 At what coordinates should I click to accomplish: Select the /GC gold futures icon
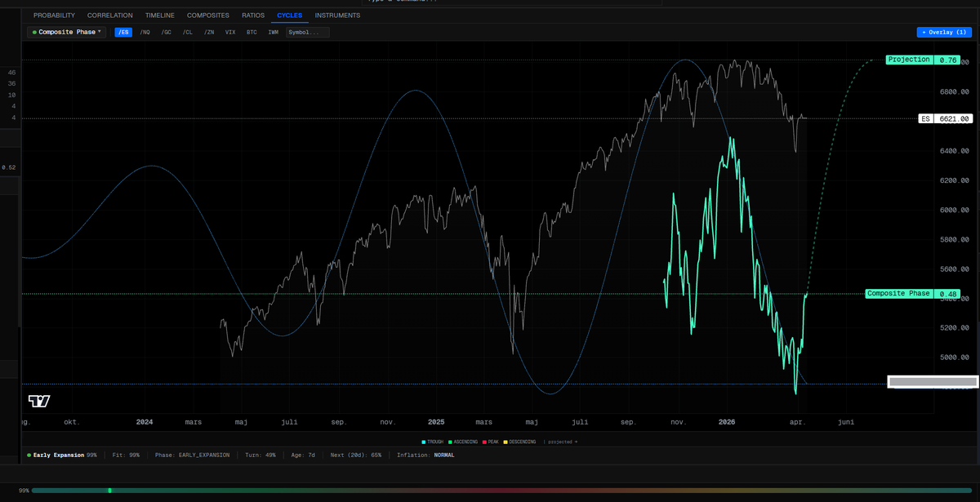[167, 32]
